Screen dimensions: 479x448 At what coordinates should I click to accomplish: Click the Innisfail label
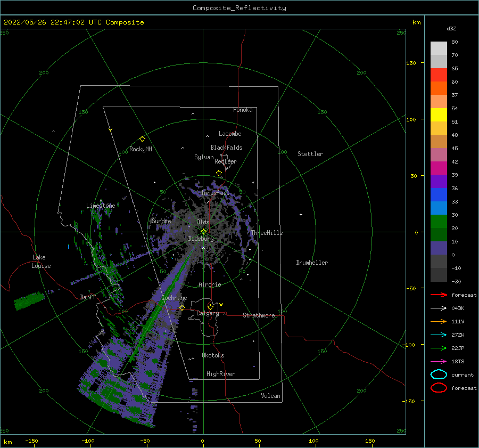216,193
